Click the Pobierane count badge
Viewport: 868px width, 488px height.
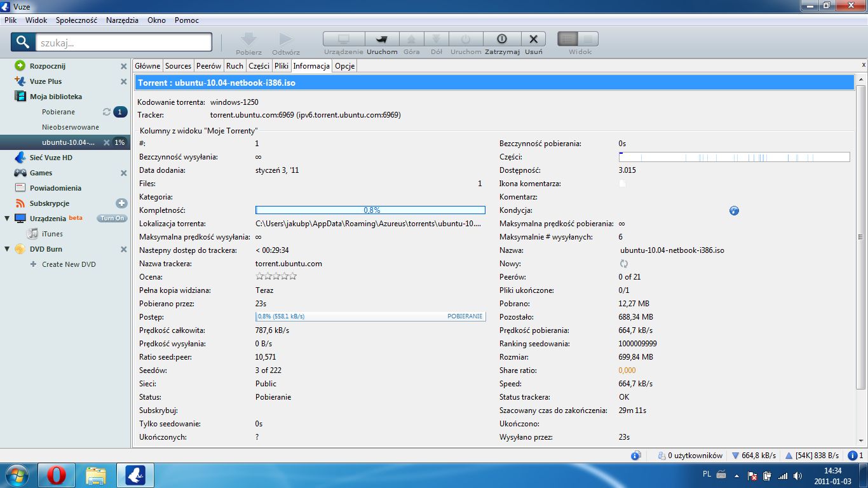(x=120, y=112)
